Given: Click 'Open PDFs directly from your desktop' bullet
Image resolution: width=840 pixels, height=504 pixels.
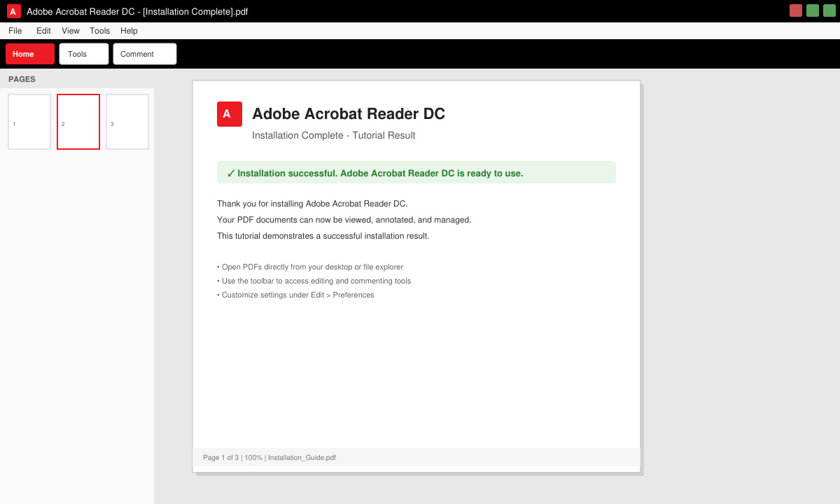Looking at the screenshot, I should click(x=310, y=267).
